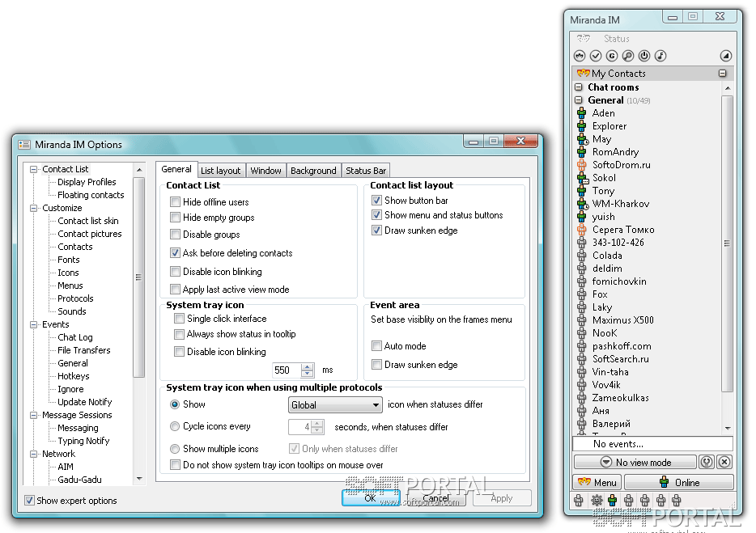Click the circled G toolbar icon

coord(612,56)
